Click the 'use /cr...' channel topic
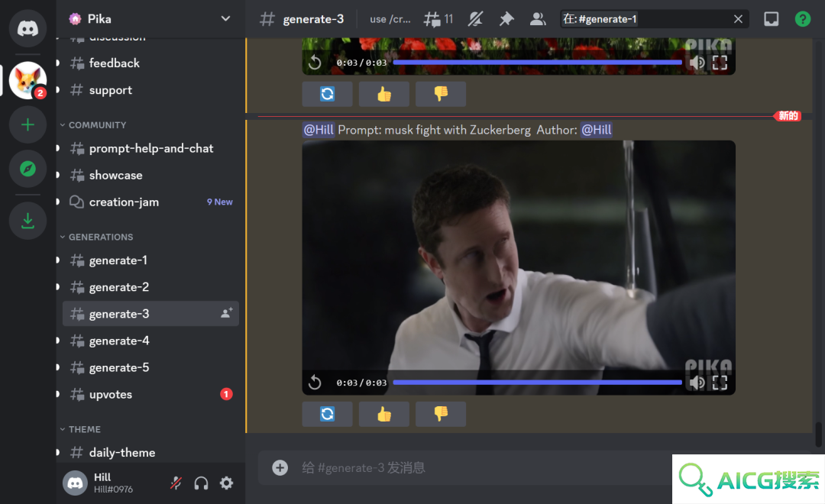 (x=390, y=19)
